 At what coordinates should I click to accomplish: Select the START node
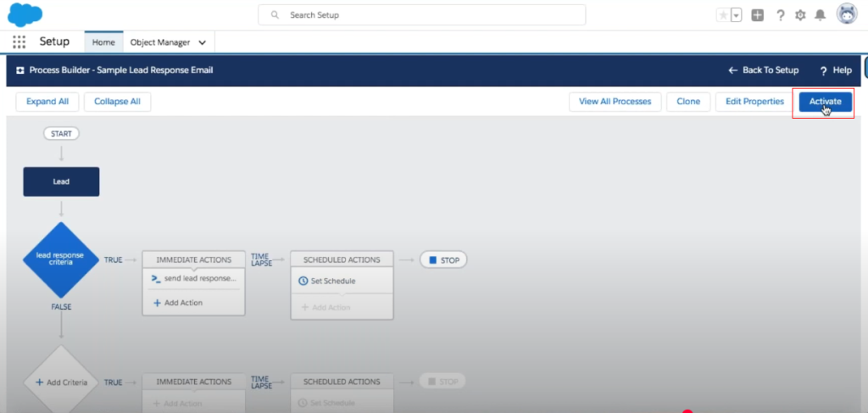click(x=61, y=133)
